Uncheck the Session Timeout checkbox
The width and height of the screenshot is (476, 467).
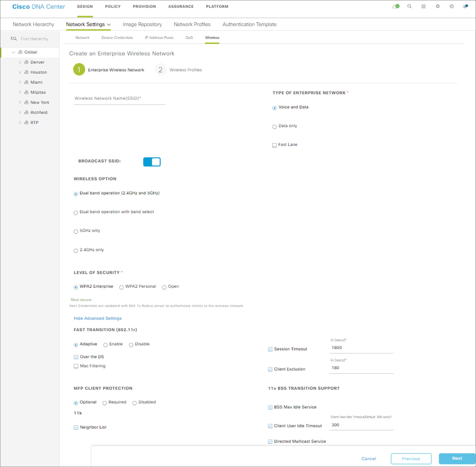[270, 349]
